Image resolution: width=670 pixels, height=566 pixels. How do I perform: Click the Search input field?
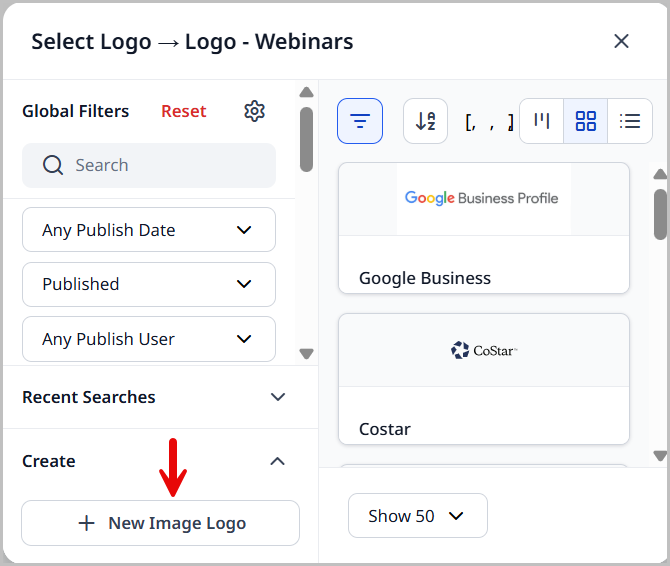tap(149, 165)
